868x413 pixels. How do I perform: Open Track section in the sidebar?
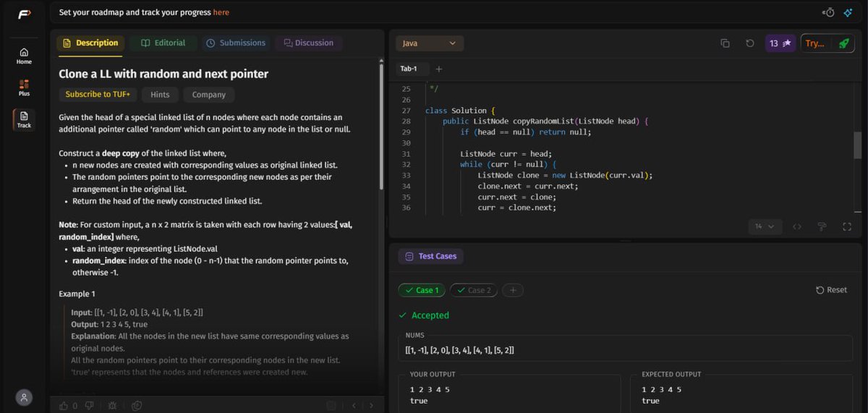(x=24, y=120)
